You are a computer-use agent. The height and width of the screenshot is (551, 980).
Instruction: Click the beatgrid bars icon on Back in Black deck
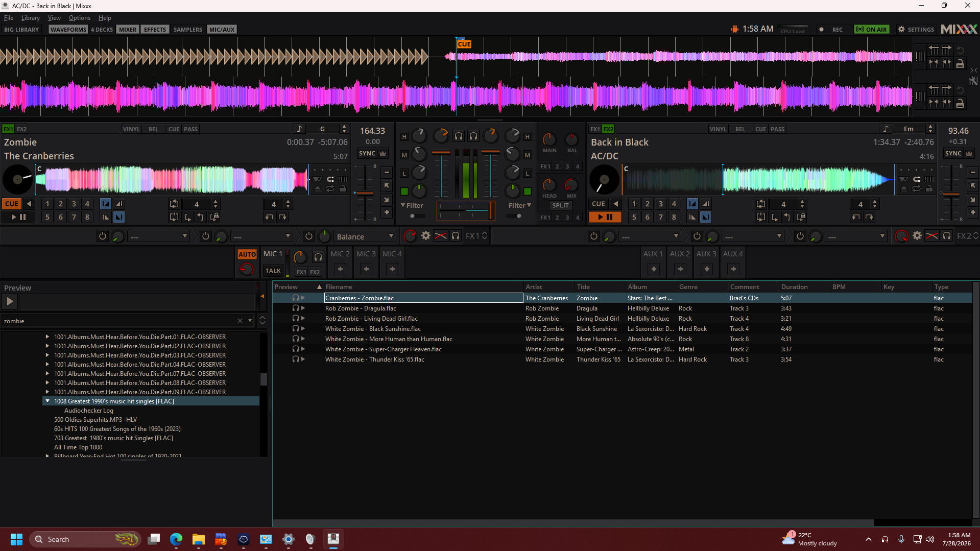pyautogui.click(x=929, y=179)
